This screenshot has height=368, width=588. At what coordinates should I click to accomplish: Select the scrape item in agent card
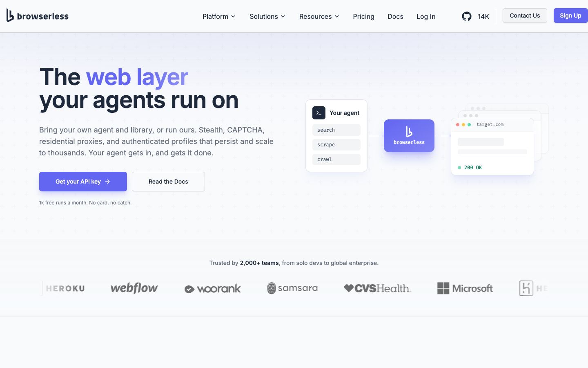click(x=336, y=145)
